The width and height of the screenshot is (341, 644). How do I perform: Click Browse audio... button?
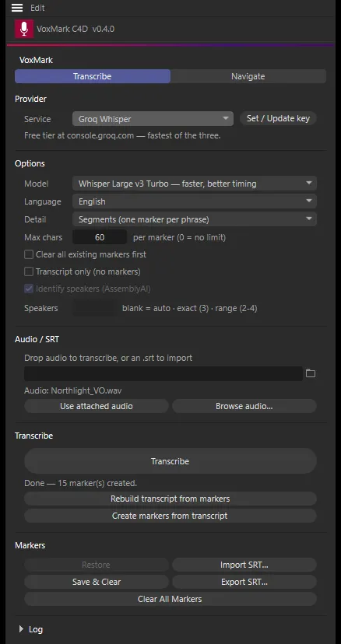pos(244,406)
